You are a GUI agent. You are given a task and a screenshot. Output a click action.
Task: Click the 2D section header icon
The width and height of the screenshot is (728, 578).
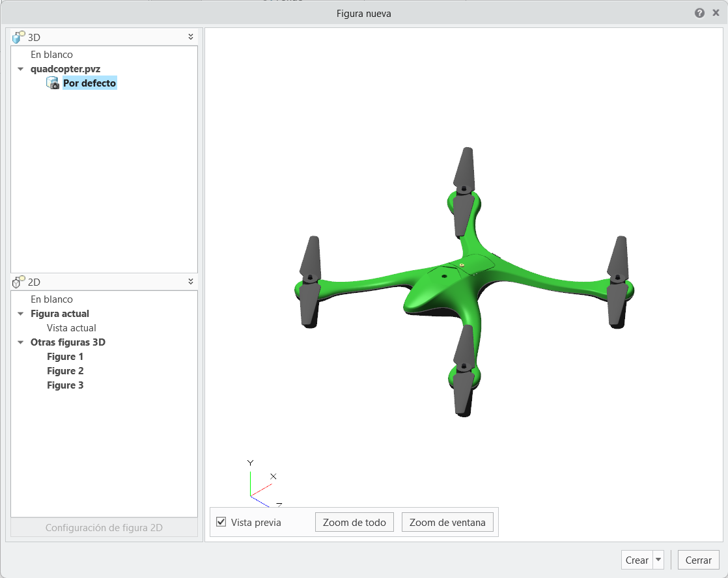[x=19, y=282]
